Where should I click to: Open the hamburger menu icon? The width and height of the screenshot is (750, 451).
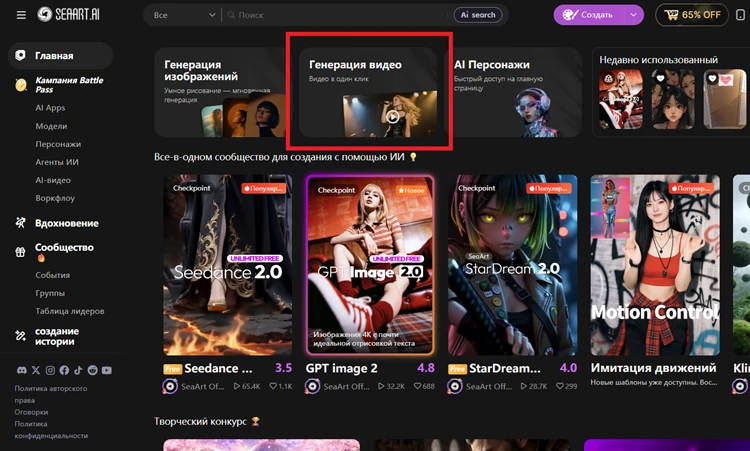pyautogui.click(x=21, y=15)
